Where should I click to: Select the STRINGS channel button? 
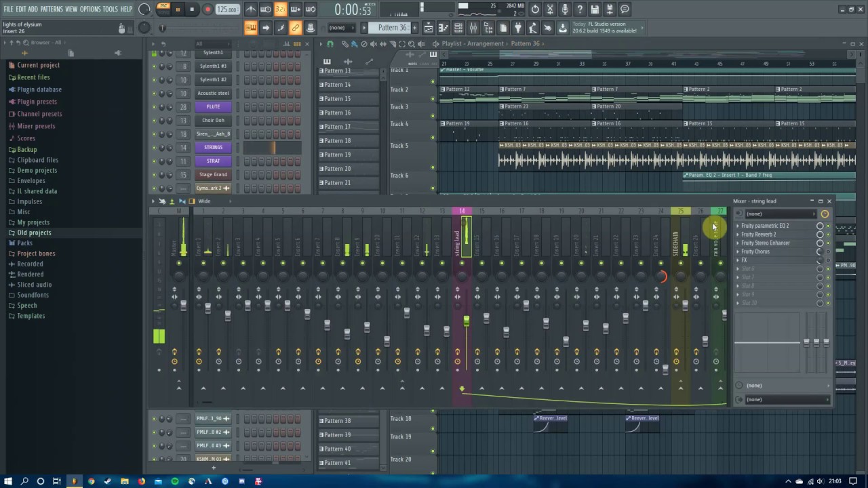213,147
